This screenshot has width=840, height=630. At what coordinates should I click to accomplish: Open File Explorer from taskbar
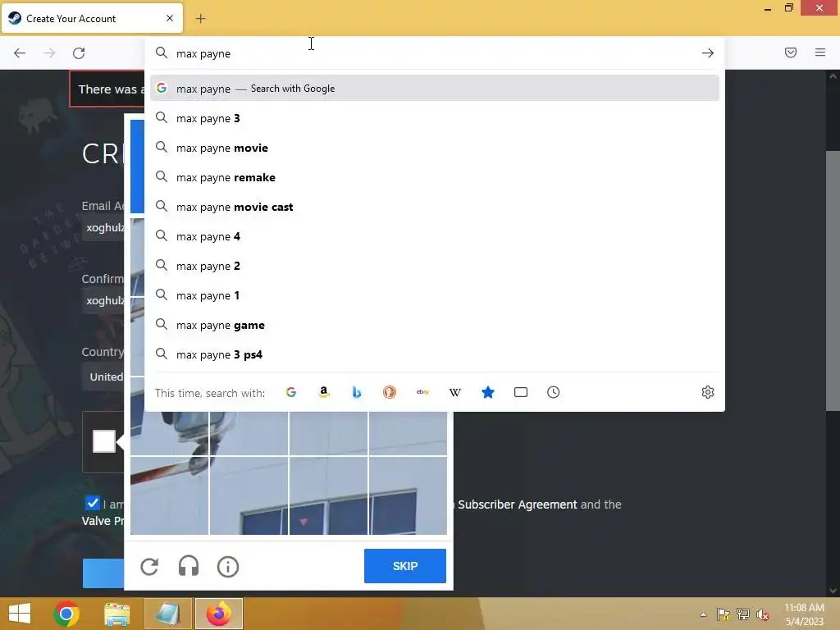(x=116, y=614)
